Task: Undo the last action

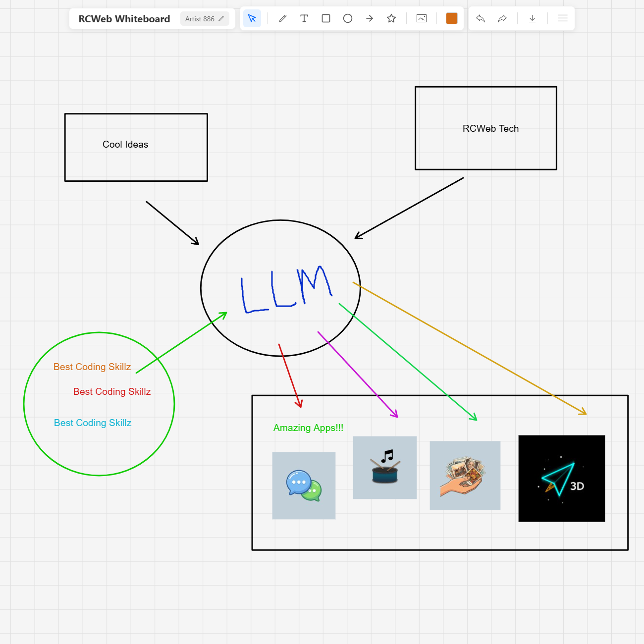Action: [481, 18]
